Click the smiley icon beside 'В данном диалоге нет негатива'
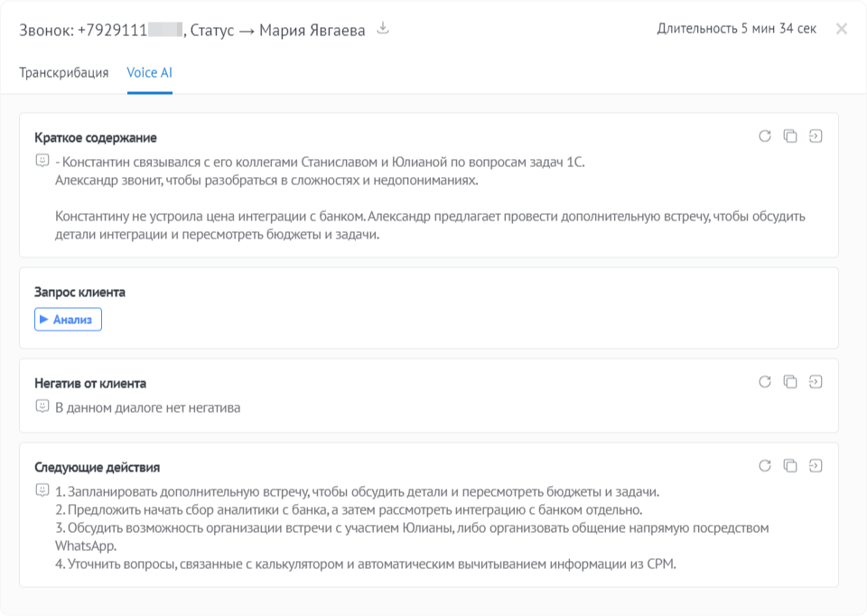The image size is (867, 616). [x=42, y=406]
